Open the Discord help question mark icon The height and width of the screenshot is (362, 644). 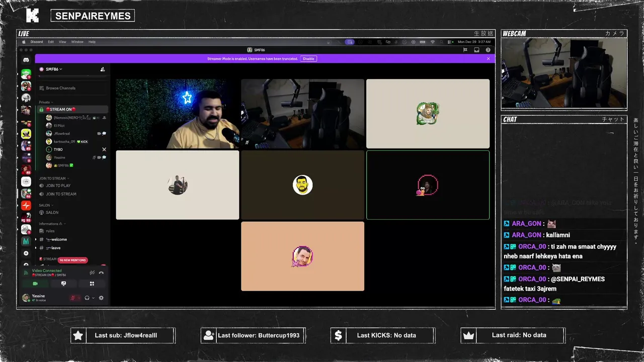point(488,50)
